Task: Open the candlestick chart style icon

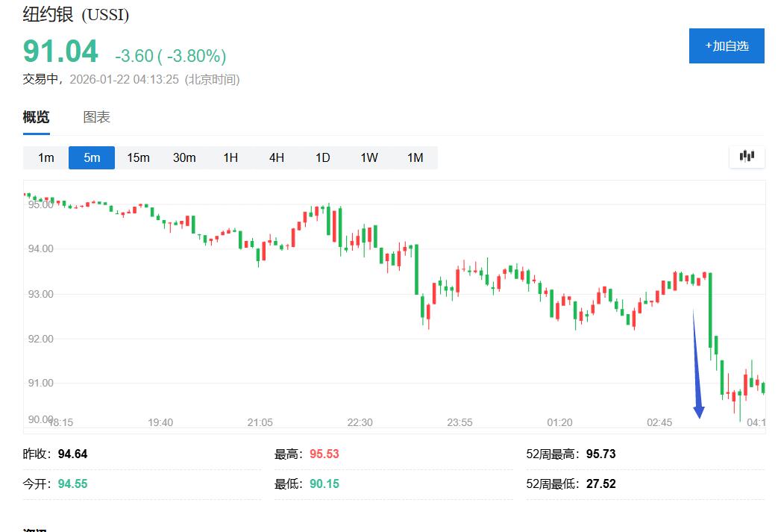Action: coord(747,157)
